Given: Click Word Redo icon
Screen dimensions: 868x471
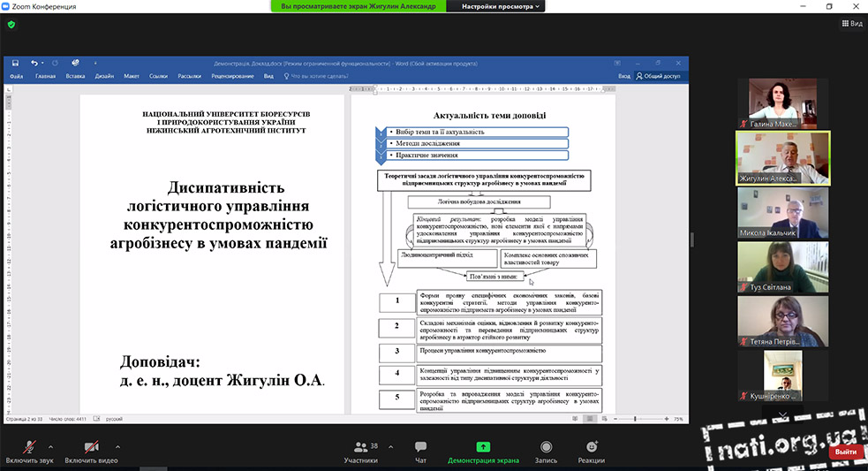Looking at the screenshot, I should (55, 63).
